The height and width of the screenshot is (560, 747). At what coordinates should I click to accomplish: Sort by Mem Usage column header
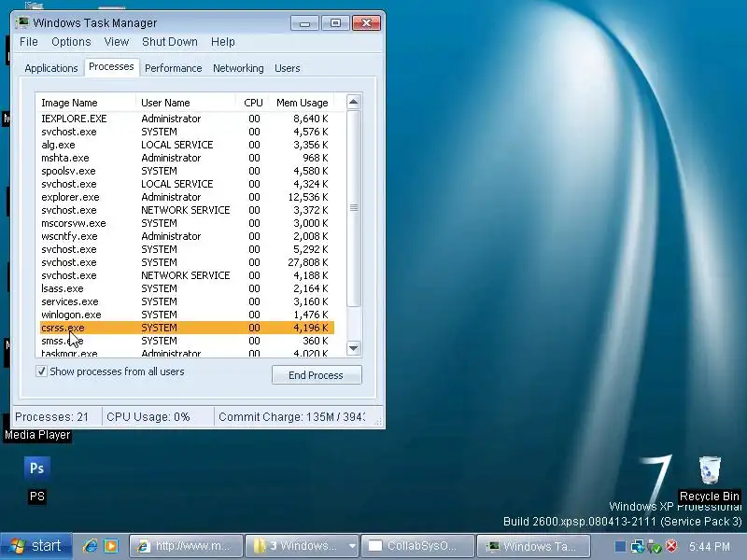tap(301, 103)
